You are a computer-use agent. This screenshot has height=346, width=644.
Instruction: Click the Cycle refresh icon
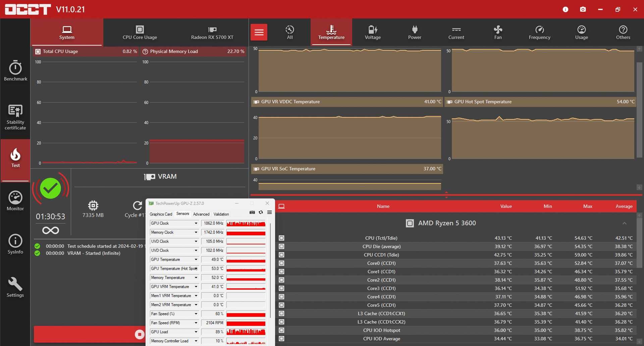[x=137, y=205]
